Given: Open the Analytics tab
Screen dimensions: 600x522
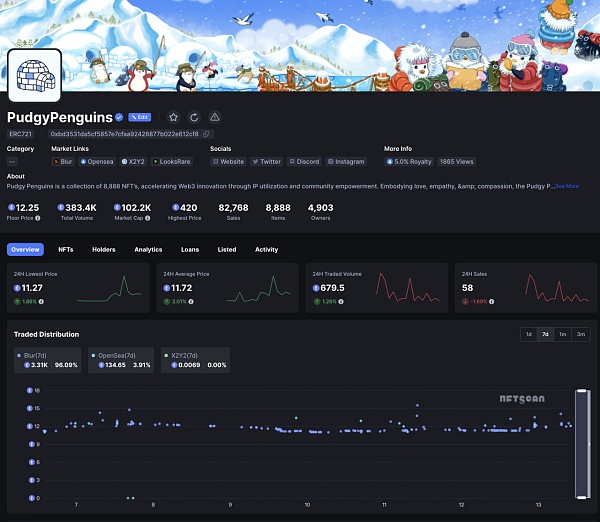Looking at the screenshot, I should pyautogui.click(x=148, y=249).
